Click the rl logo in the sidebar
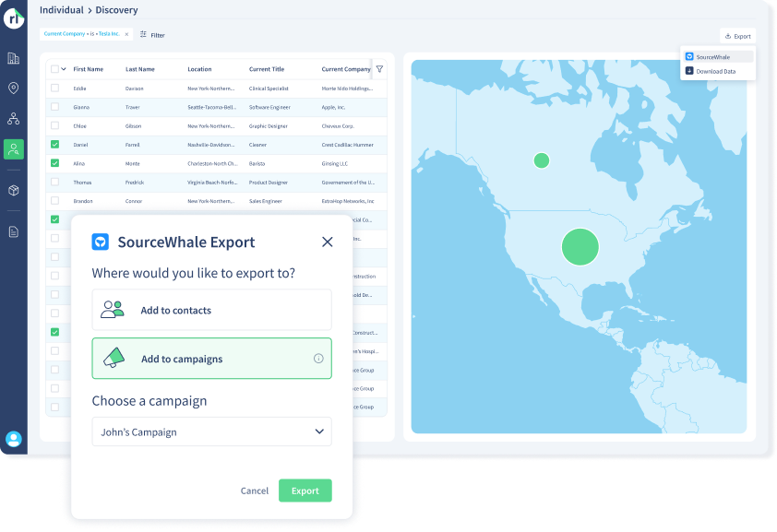Viewport: 777px width, 532px height. click(x=14, y=18)
